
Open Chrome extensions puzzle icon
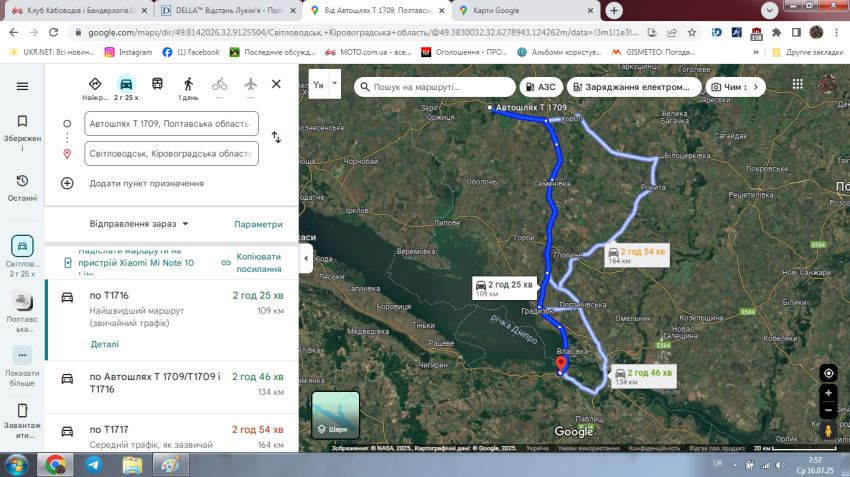[x=776, y=33]
